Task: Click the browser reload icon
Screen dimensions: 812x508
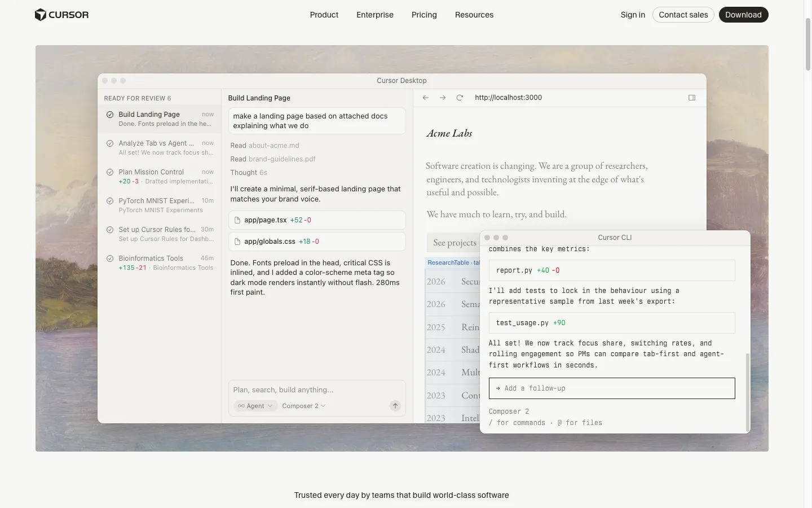Action: [x=460, y=98]
